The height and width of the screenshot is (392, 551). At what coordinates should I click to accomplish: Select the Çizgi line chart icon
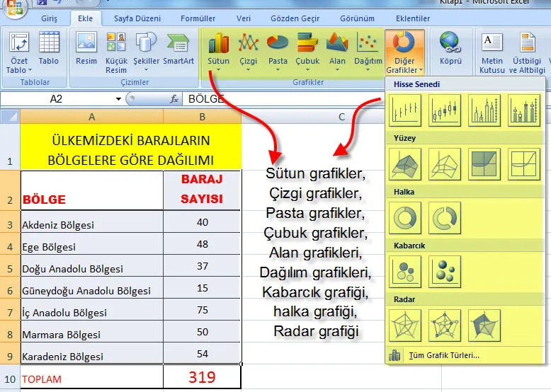pos(248,50)
